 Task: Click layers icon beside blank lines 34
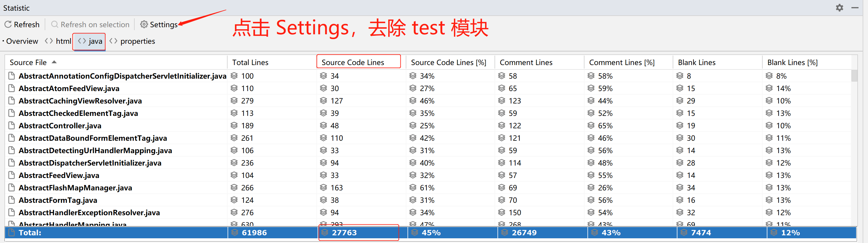click(680, 188)
